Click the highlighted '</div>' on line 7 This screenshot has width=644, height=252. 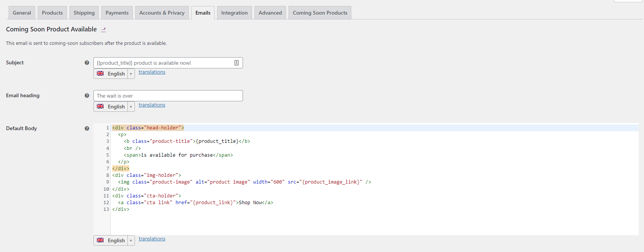point(121,169)
